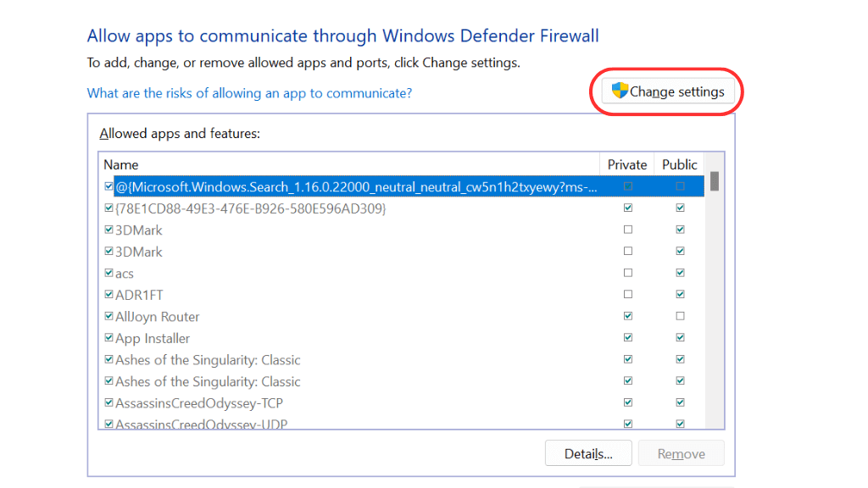The width and height of the screenshot is (868, 488).
Task: Click the Name column header
Action: [x=121, y=164]
